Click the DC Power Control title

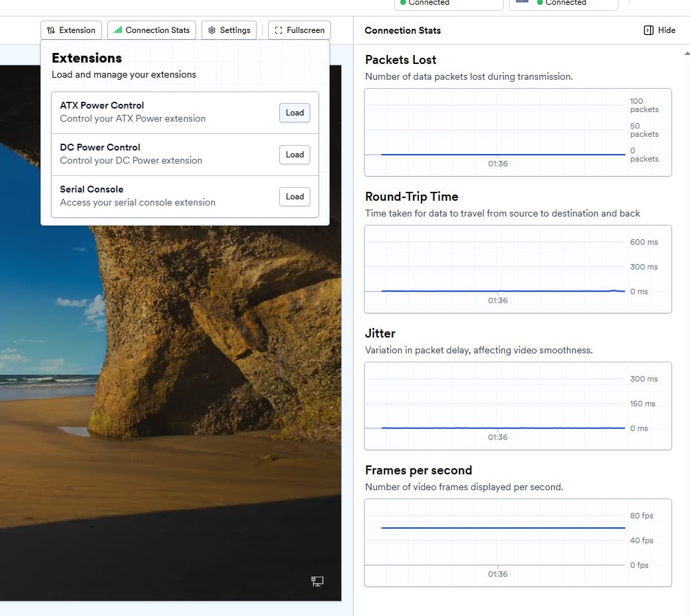coord(100,147)
